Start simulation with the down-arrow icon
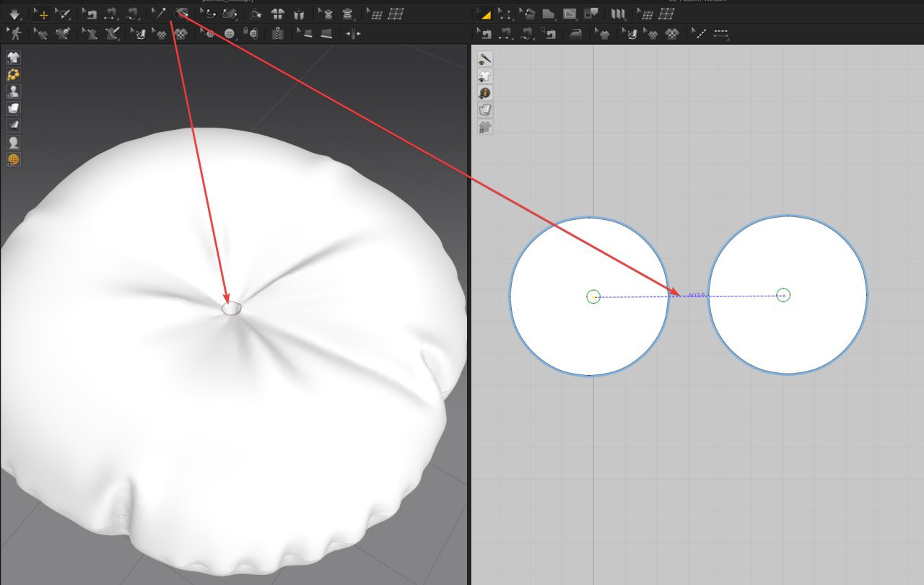The width and height of the screenshot is (924, 585). point(15,14)
